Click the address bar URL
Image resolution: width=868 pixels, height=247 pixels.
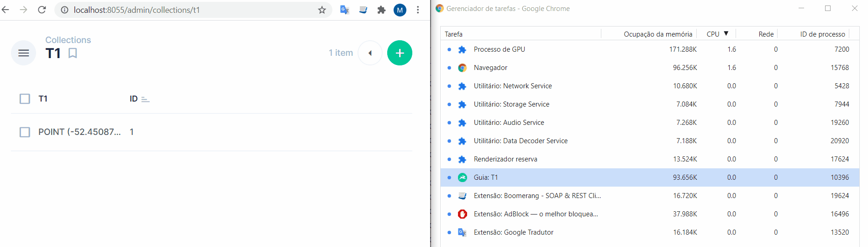137,10
